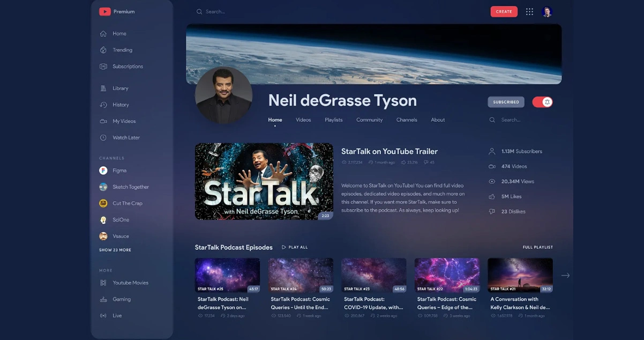
Task: Open the Figma channel avatar
Action: point(103,171)
